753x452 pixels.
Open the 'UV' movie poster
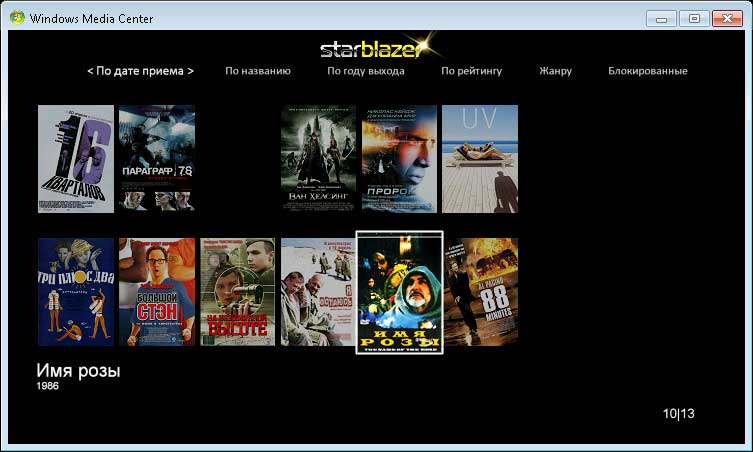(x=480, y=159)
